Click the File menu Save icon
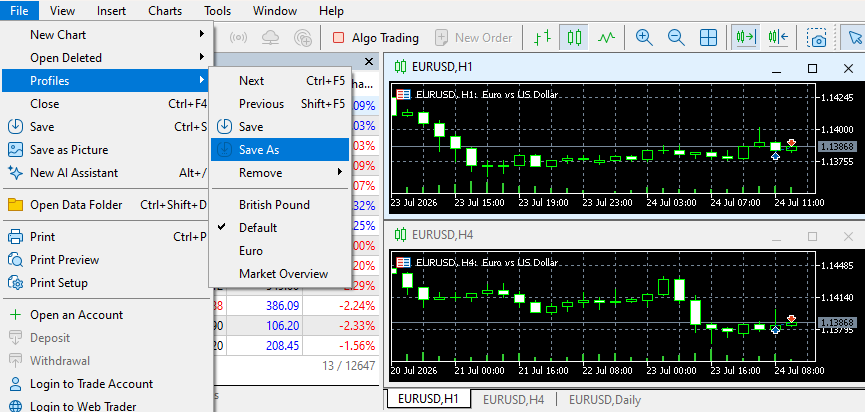This screenshot has height=412, width=865. (x=15, y=126)
